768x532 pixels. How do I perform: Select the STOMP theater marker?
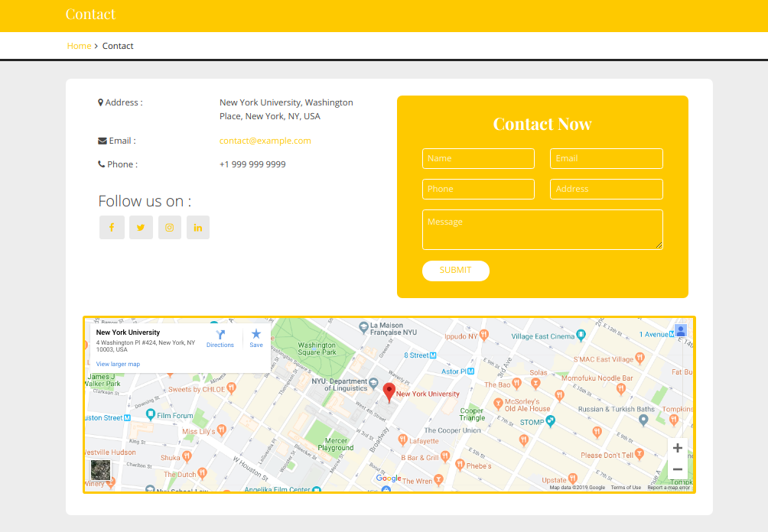click(551, 421)
